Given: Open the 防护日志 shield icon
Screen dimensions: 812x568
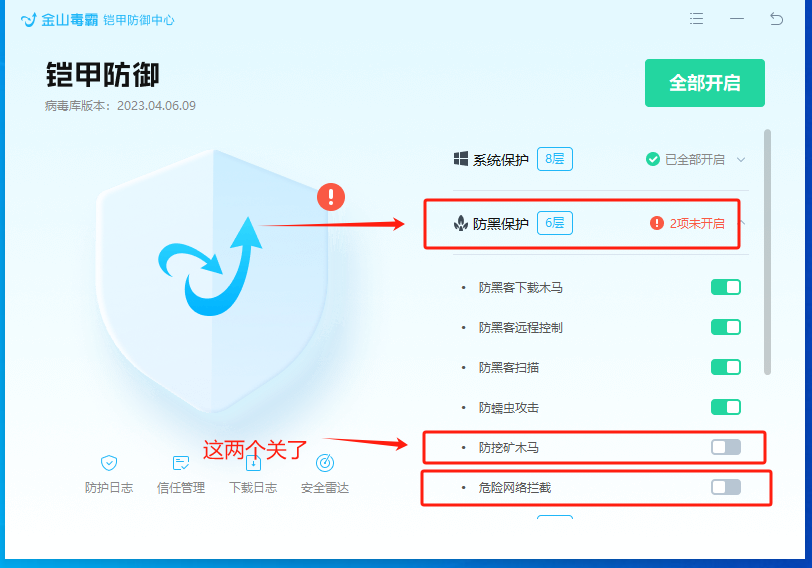Looking at the screenshot, I should 109,463.
